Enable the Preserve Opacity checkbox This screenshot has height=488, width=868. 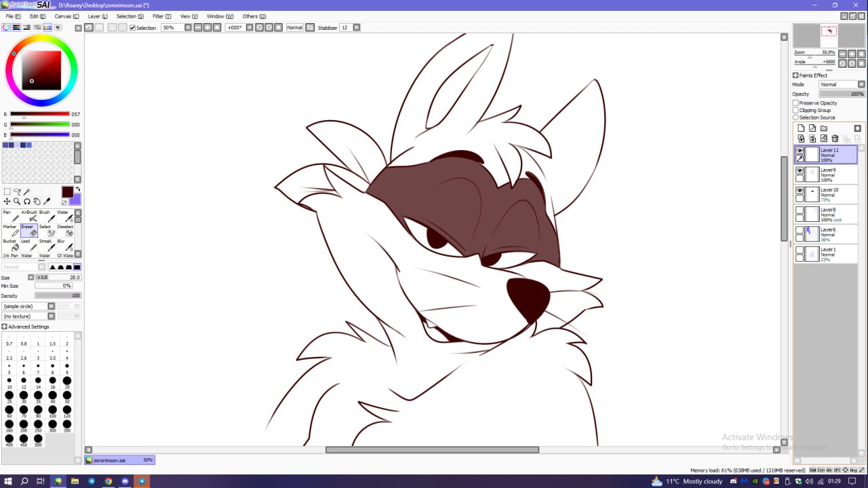(796, 103)
